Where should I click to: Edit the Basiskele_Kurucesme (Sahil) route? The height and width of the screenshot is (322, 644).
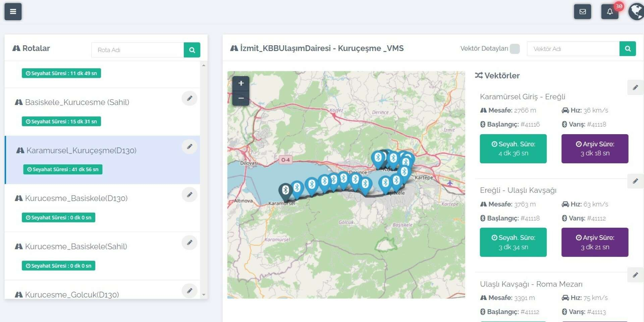pyautogui.click(x=190, y=98)
